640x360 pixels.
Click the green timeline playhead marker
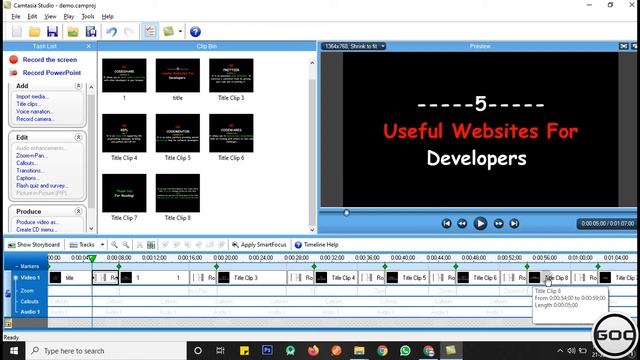tap(92, 258)
